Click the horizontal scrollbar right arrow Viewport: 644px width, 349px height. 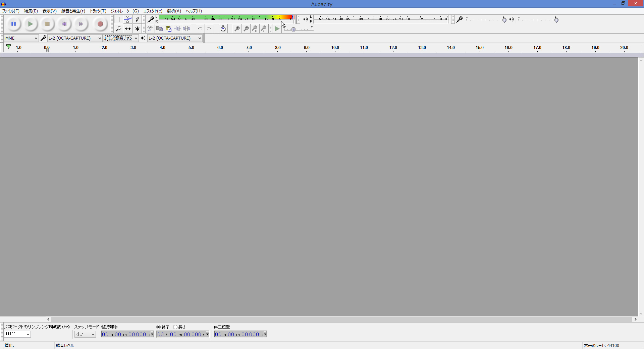(635, 319)
